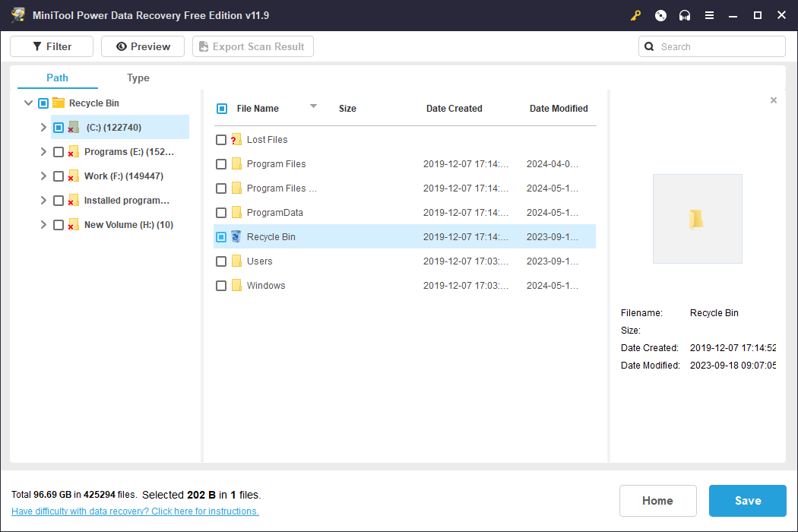Screen dimensions: 798x532
Task: Tick the New Volume (H:) tree checkbox
Action: [59, 224]
